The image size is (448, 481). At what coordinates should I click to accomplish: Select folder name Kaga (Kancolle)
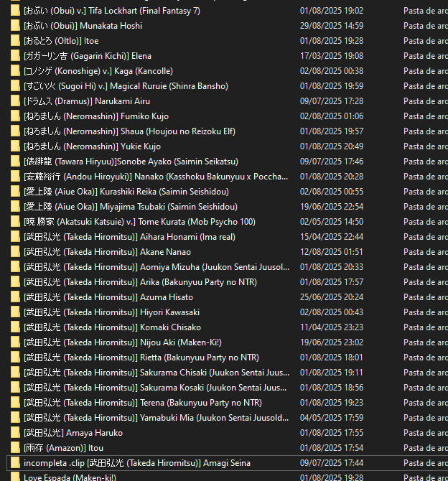[x=98, y=71]
